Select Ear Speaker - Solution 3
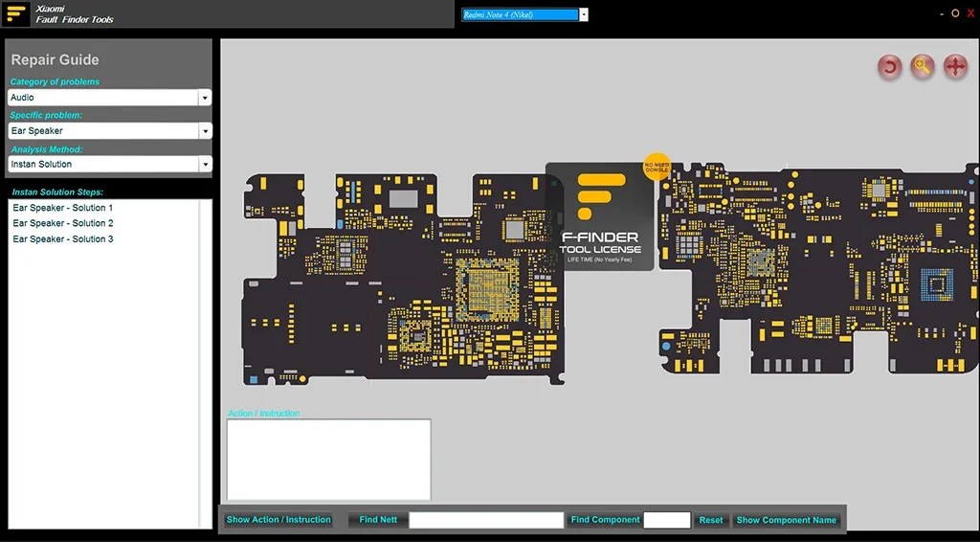The image size is (980, 542). point(62,238)
